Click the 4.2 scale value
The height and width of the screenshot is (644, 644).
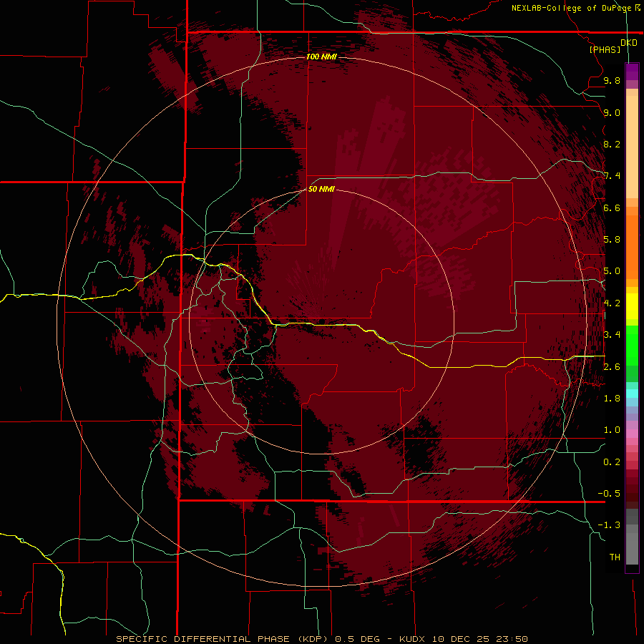(612, 303)
